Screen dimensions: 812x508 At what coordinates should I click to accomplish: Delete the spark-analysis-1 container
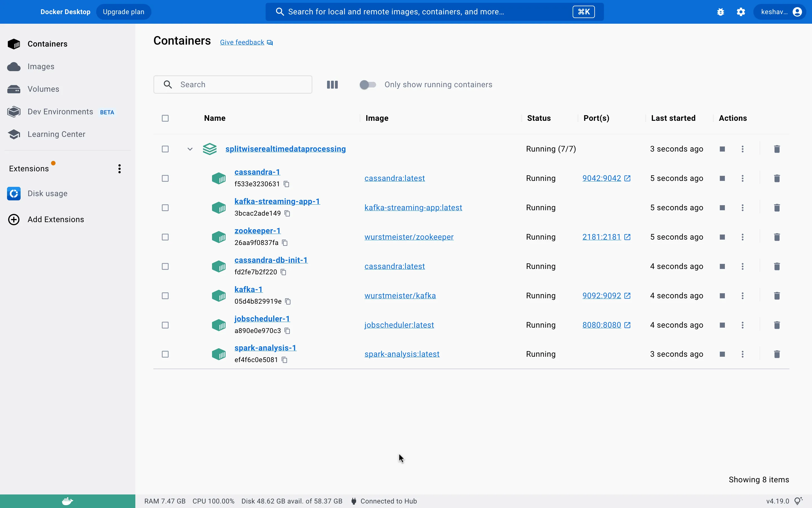[x=777, y=354]
